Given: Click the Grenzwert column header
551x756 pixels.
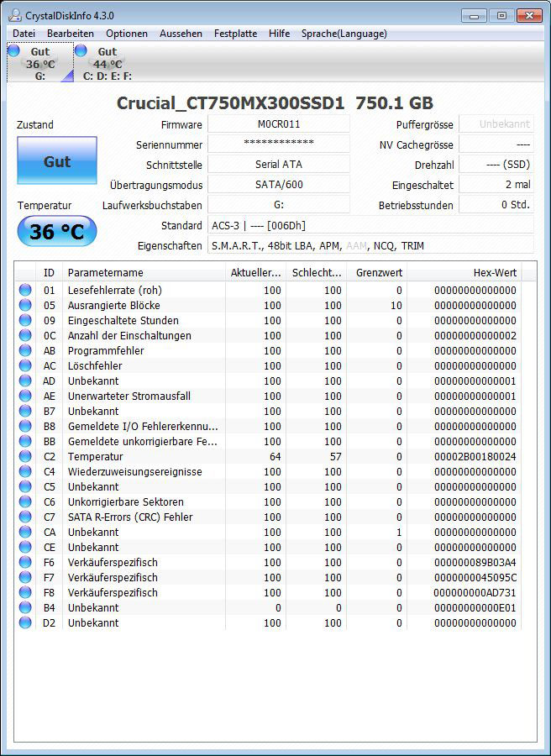Looking at the screenshot, I should coord(377,272).
